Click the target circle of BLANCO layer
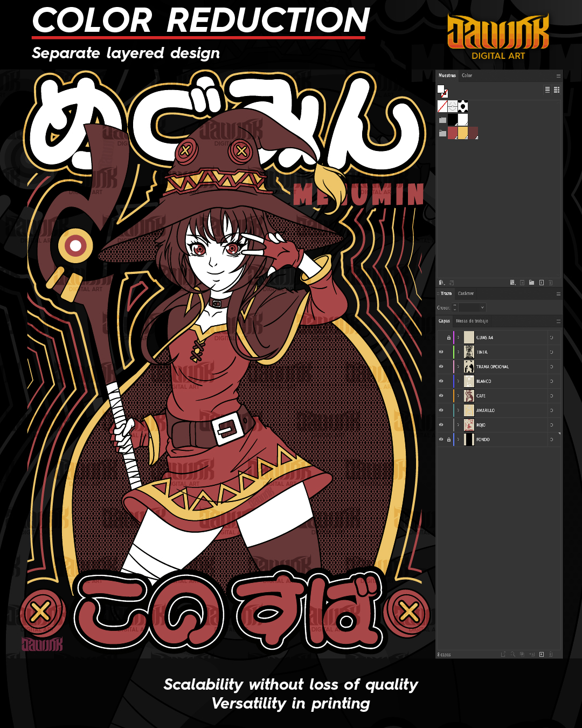Screen dimensions: 582x728 point(551,381)
